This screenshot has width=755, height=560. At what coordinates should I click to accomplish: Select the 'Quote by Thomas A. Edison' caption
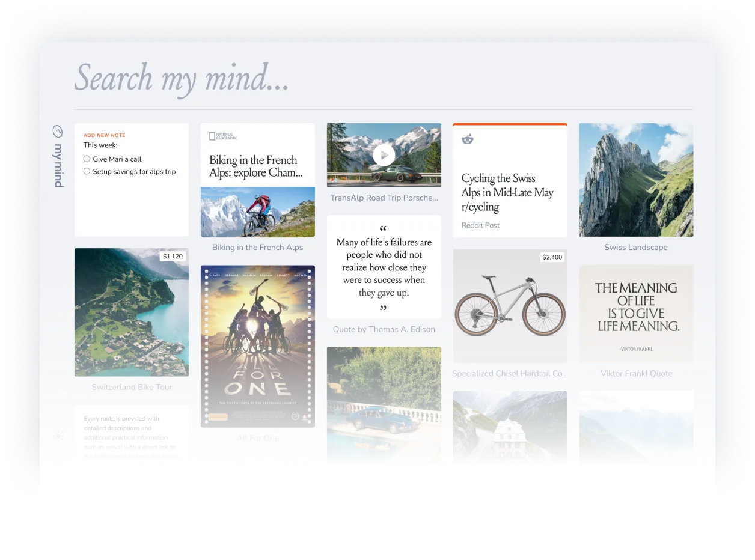[384, 329]
